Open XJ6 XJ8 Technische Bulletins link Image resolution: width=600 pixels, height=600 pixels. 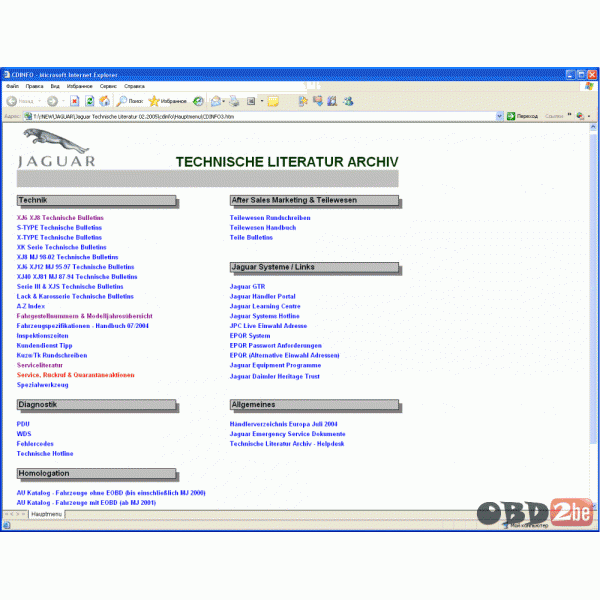[60, 218]
